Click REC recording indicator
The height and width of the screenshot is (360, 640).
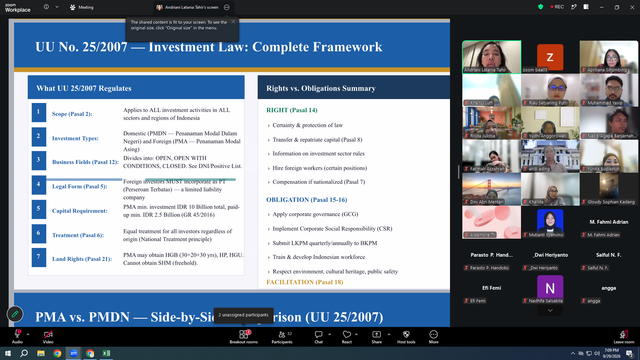point(557,7)
